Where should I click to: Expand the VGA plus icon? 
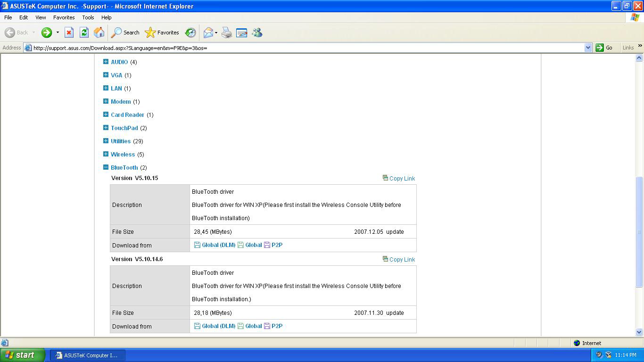pos(106,74)
